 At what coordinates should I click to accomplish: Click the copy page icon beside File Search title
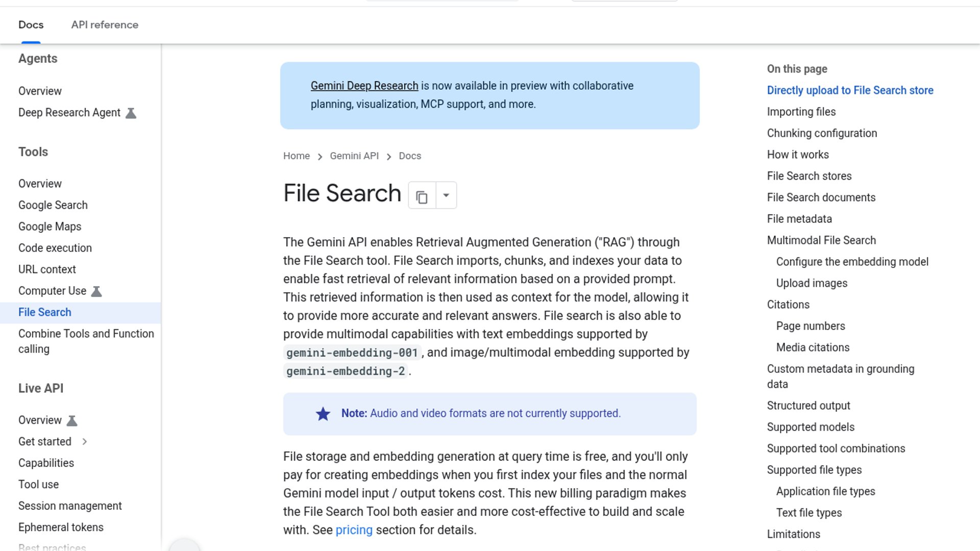[x=422, y=196]
